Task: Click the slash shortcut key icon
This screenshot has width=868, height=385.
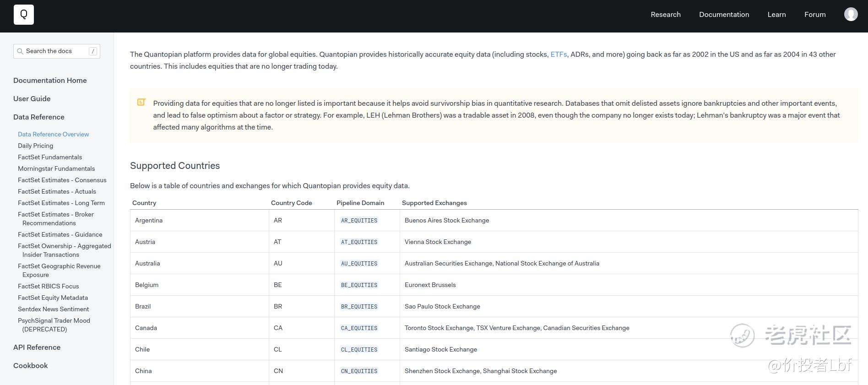Action: pyautogui.click(x=93, y=51)
